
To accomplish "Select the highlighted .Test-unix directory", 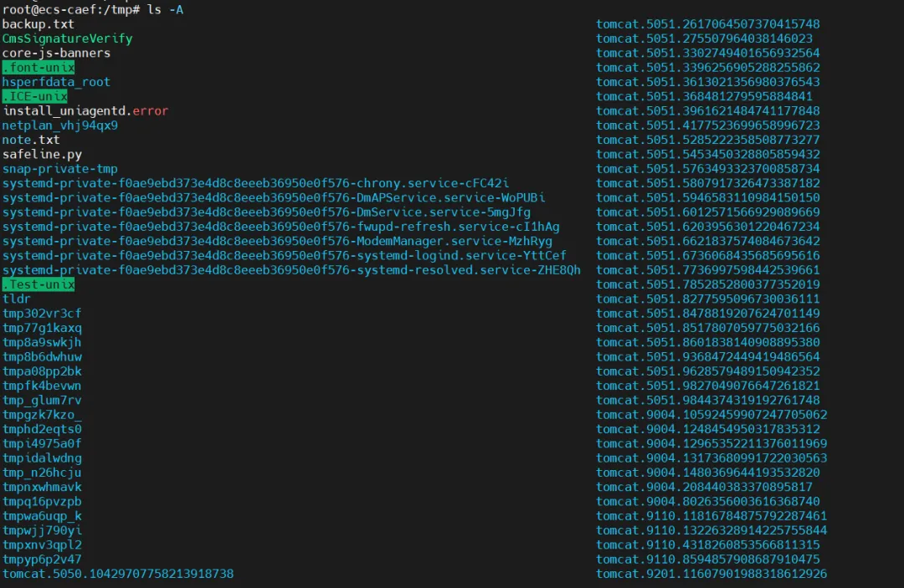I will 39,284.
